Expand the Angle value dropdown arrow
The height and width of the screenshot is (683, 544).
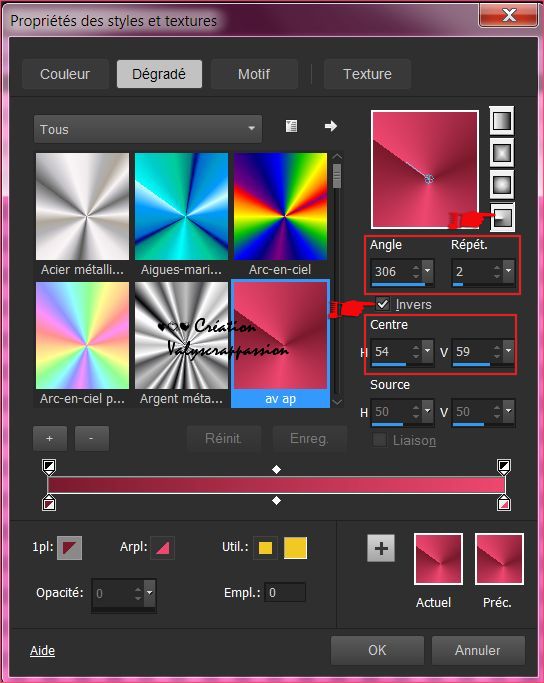coord(428,271)
